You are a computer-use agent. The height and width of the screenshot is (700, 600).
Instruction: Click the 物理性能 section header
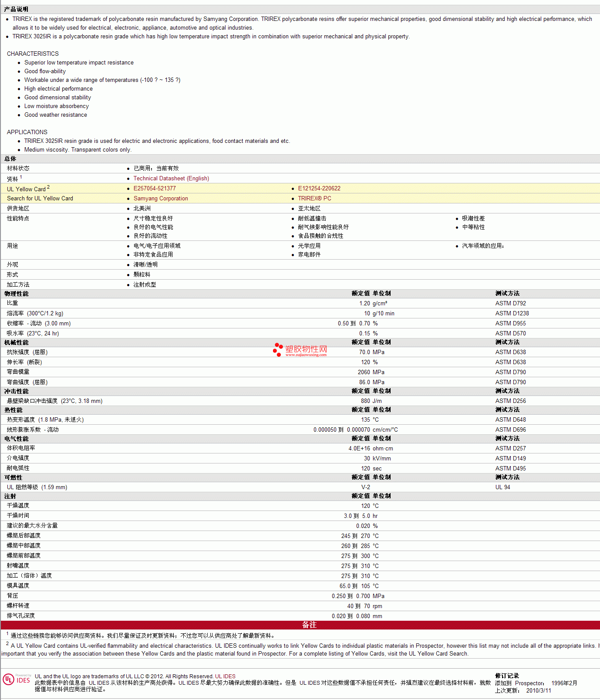[17, 294]
